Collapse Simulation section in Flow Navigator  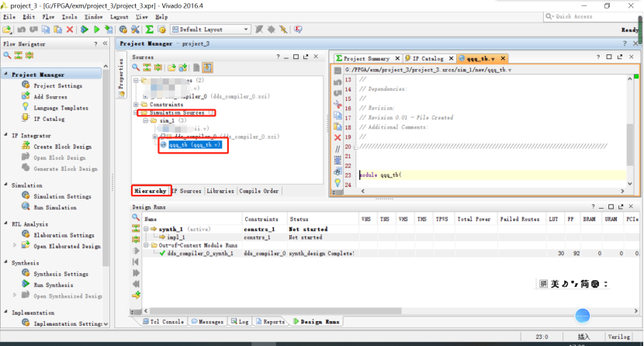coord(5,185)
